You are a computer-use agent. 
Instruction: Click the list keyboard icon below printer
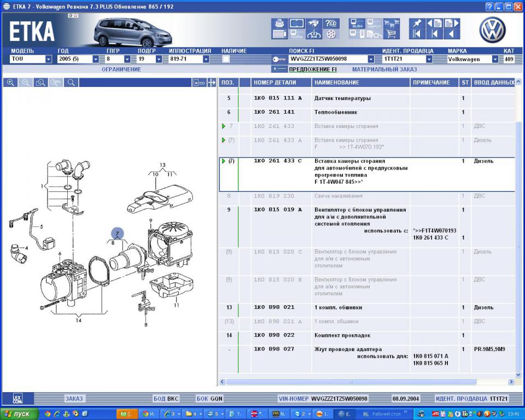[x=279, y=34]
